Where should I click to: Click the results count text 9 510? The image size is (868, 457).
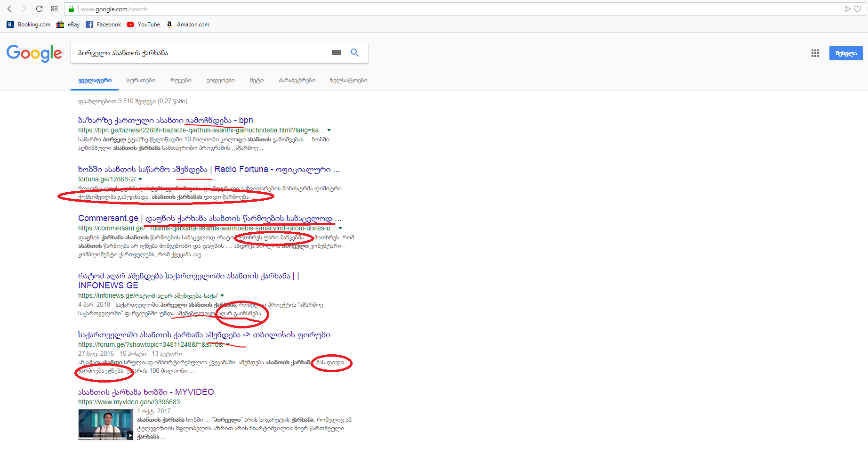click(x=133, y=101)
